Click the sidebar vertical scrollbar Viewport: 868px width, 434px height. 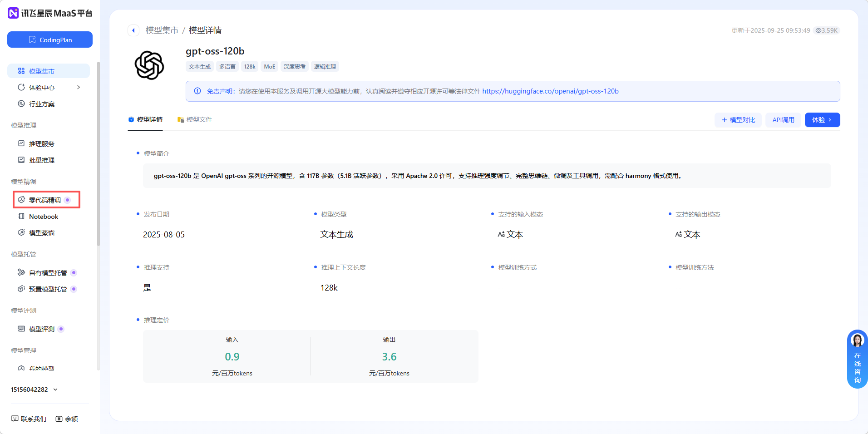98,154
